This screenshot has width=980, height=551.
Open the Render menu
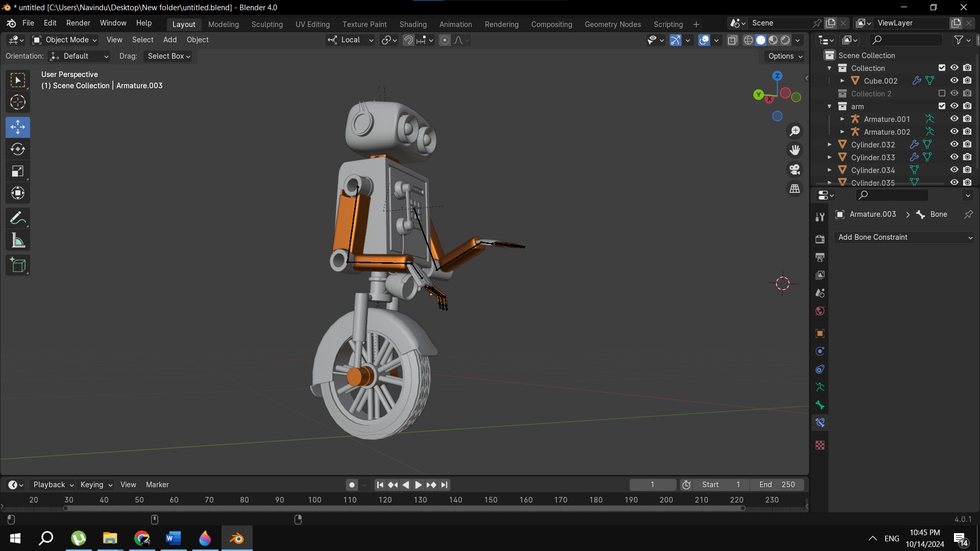78,23
